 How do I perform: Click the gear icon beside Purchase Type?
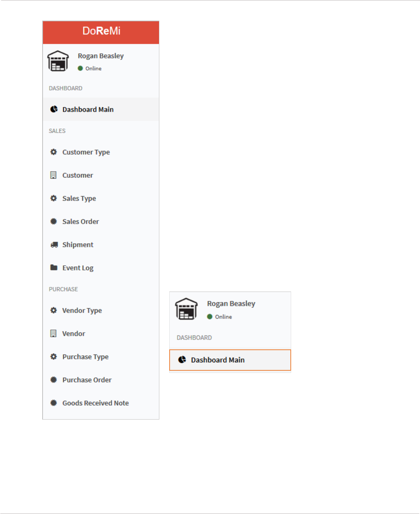54,356
